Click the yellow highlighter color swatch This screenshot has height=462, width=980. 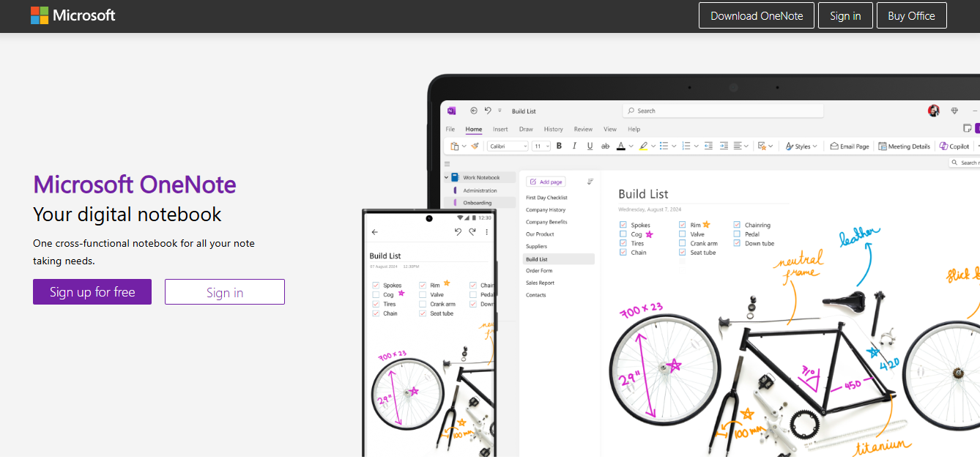point(643,146)
